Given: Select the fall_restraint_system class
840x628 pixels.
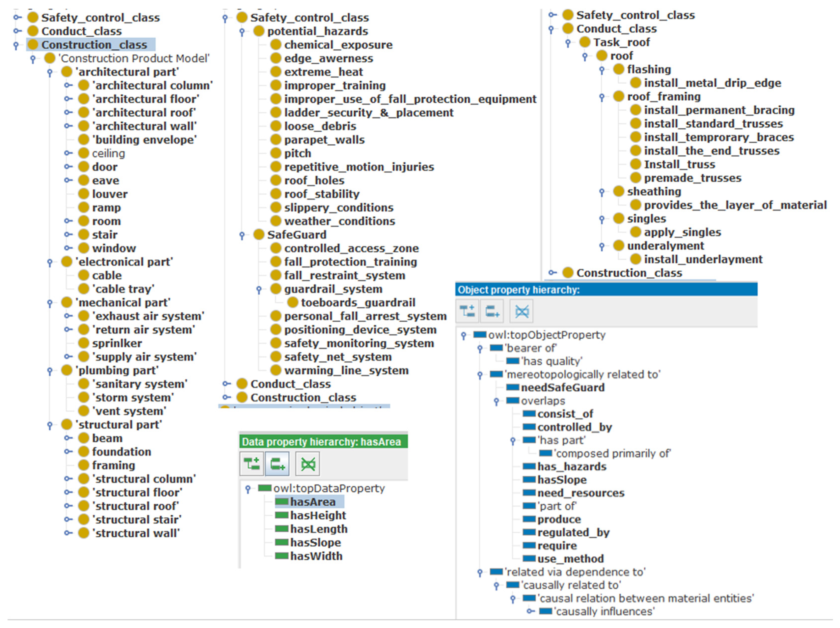Looking at the screenshot, I should [x=344, y=275].
